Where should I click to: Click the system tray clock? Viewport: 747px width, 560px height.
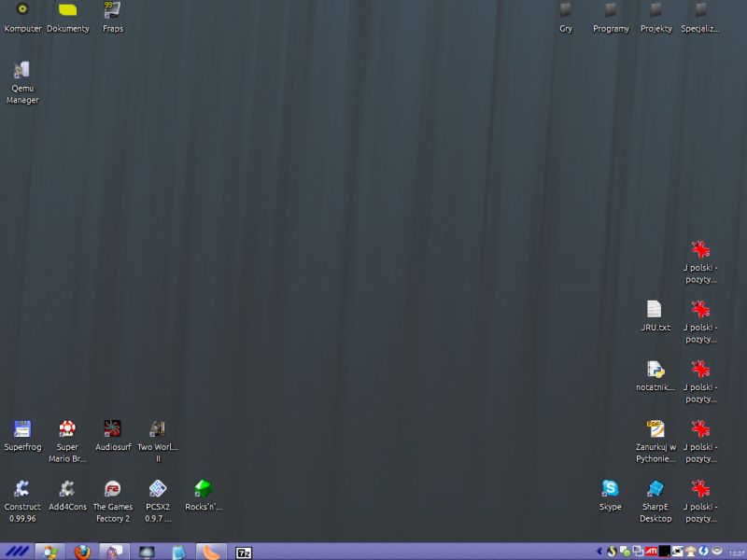(x=737, y=553)
